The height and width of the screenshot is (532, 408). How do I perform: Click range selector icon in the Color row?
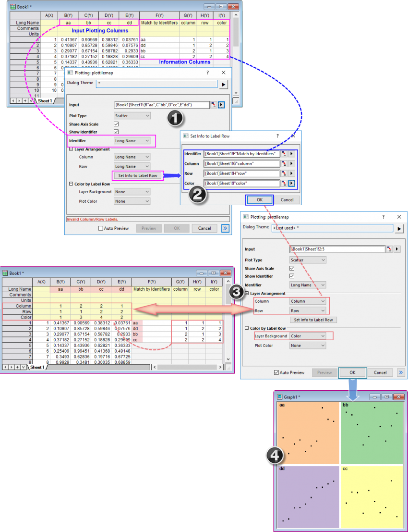pyautogui.click(x=284, y=184)
